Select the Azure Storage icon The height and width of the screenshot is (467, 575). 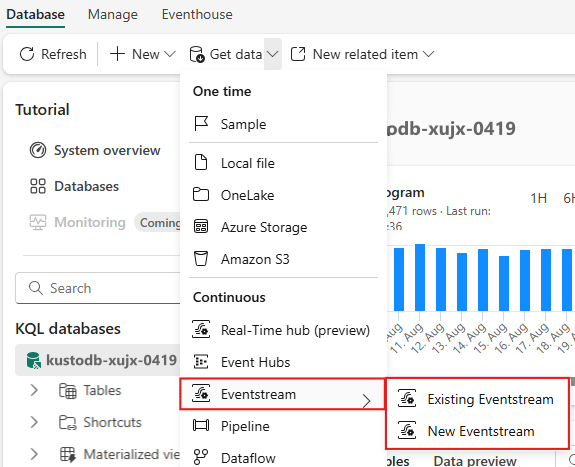(x=201, y=227)
